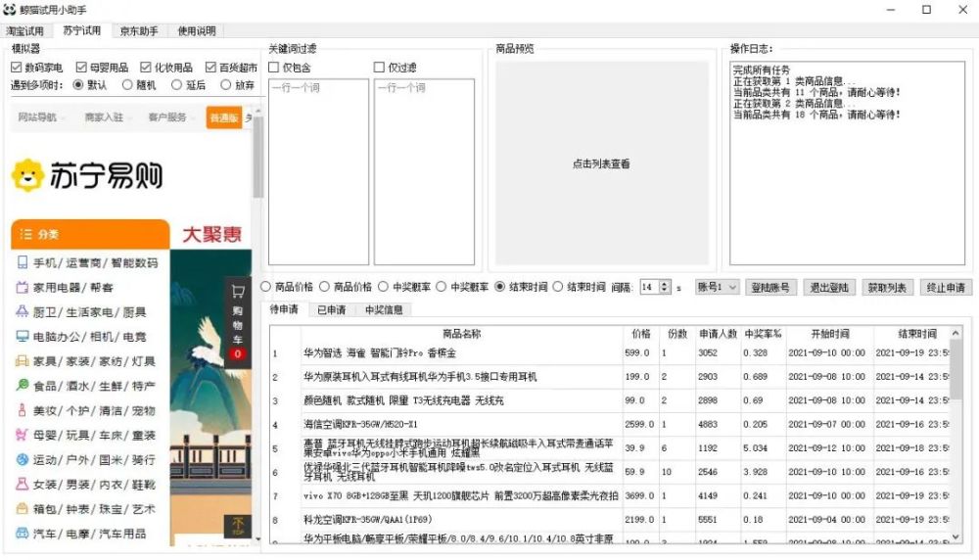Open the 京东助手 tab
This screenshot has height=560, width=979.
tap(139, 30)
